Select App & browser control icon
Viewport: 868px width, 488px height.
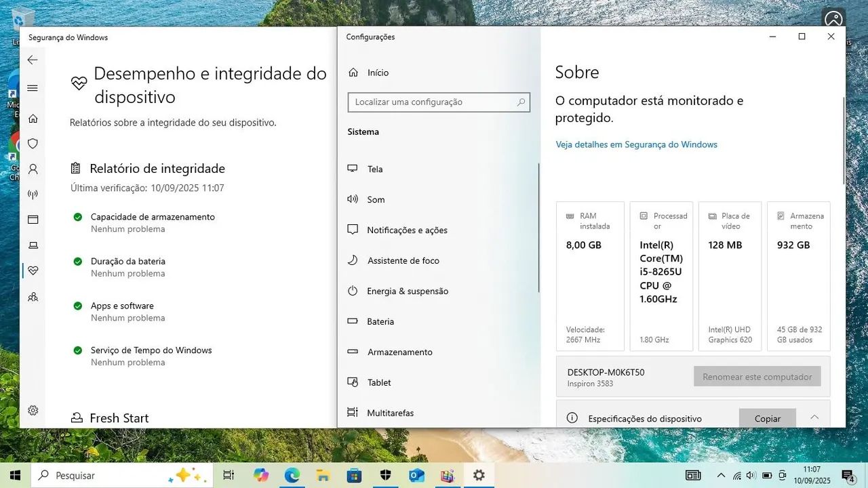[x=33, y=220]
